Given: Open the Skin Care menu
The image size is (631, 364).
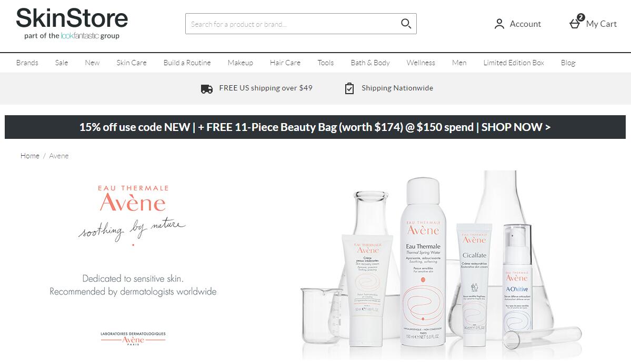Looking at the screenshot, I should tap(132, 63).
